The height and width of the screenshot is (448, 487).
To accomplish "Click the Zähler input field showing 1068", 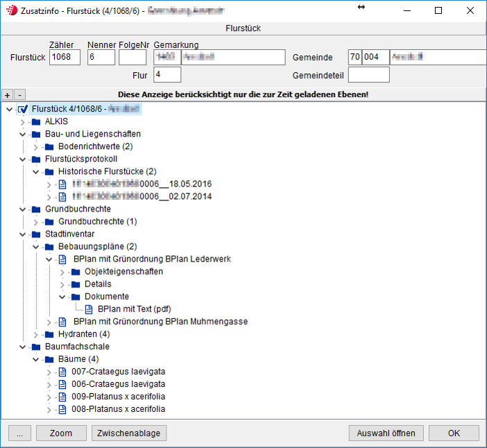I will click(65, 57).
